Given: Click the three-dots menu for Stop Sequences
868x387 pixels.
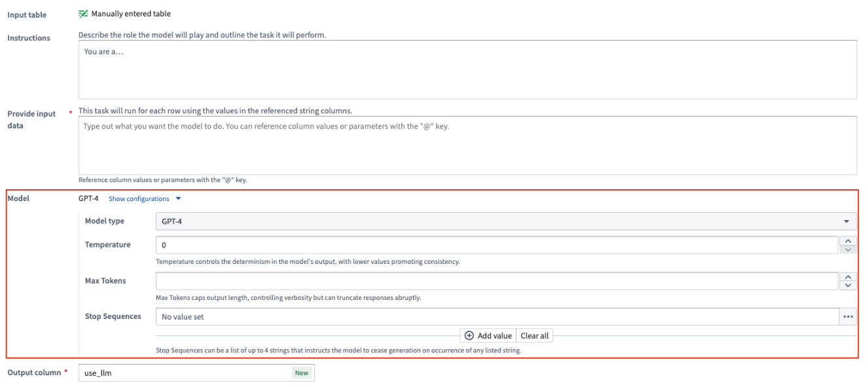Looking at the screenshot, I should point(848,317).
